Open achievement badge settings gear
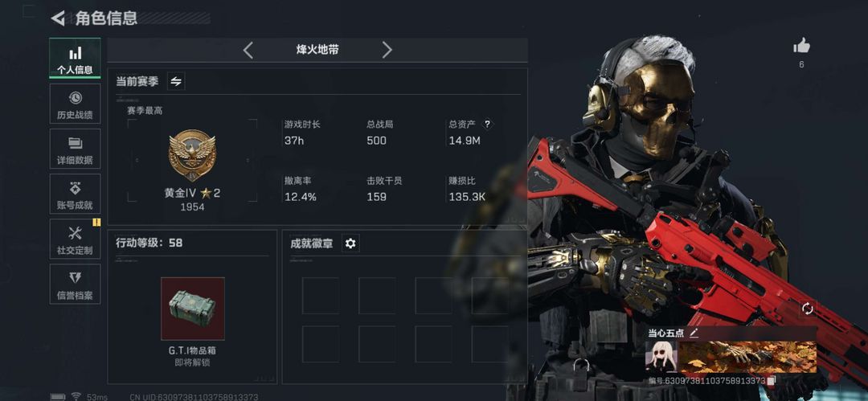This screenshot has width=868, height=401. [350, 243]
